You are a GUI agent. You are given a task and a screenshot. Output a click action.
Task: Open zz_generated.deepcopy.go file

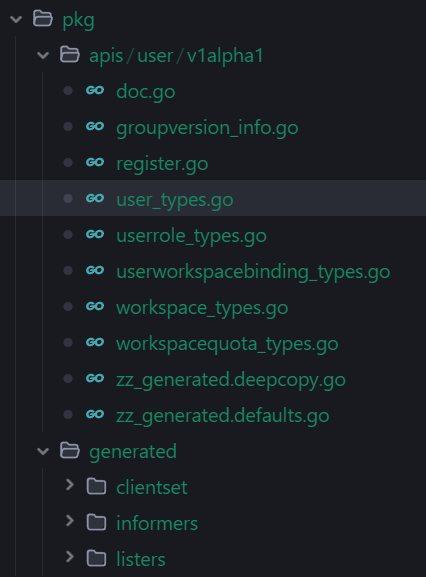(x=231, y=380)
